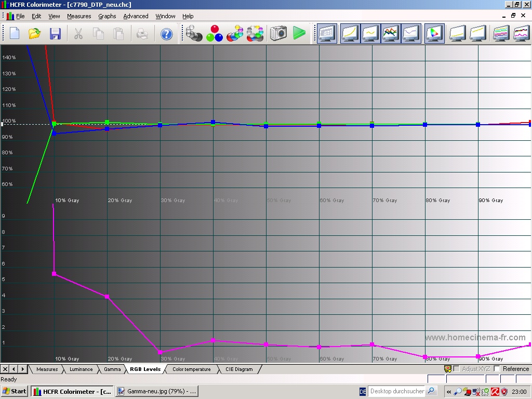Screen dimensions: 532x399
Task: Click the Desktop search input field
Action: coord(397,391)
